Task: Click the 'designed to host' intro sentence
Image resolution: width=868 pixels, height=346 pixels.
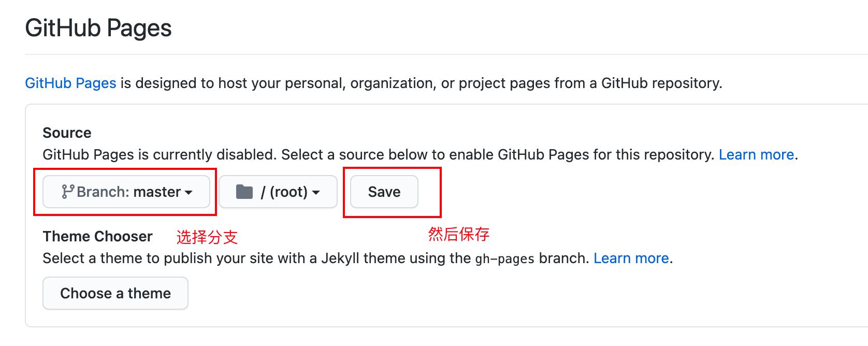Action: click(419, 83)
